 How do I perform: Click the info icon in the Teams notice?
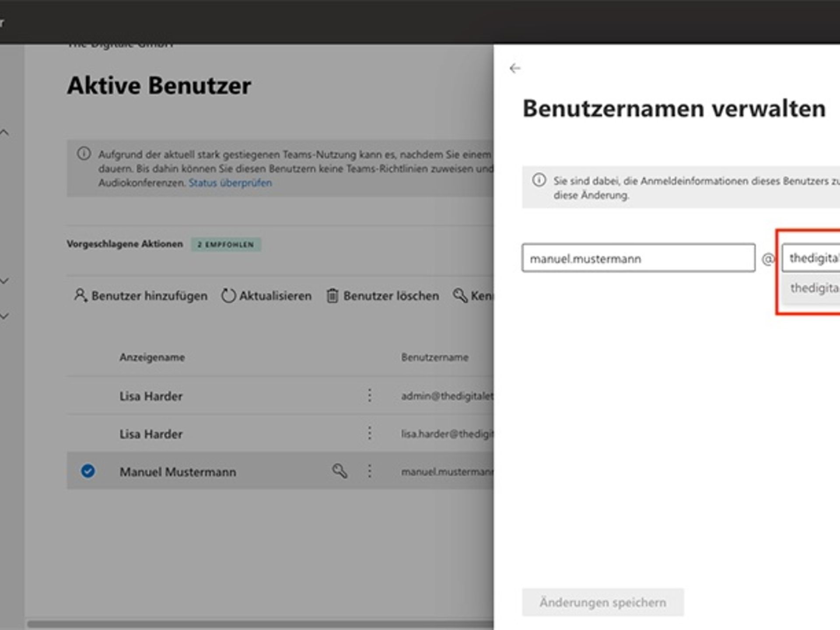83,154
